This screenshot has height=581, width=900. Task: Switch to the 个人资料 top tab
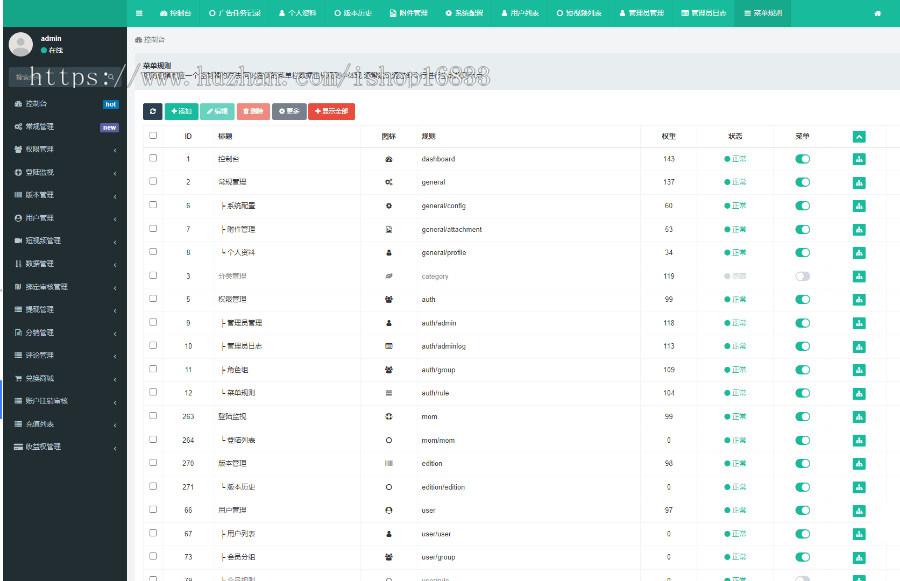tap(297, 13)
